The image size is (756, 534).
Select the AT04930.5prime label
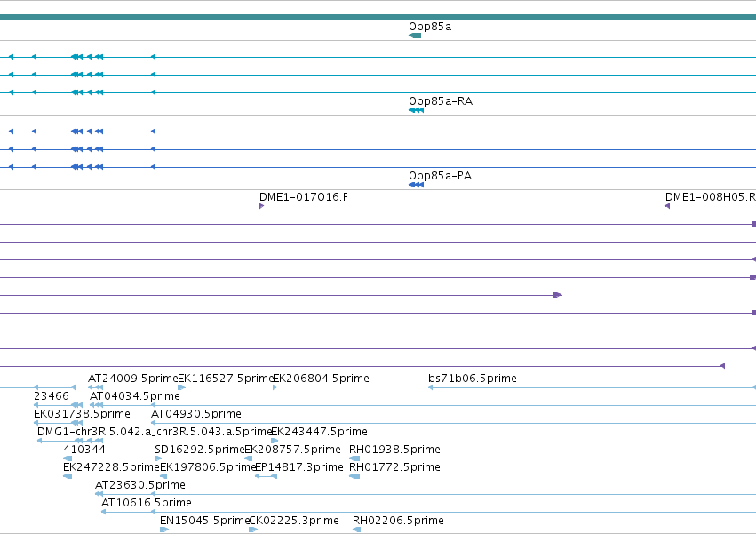coord(196,414)
